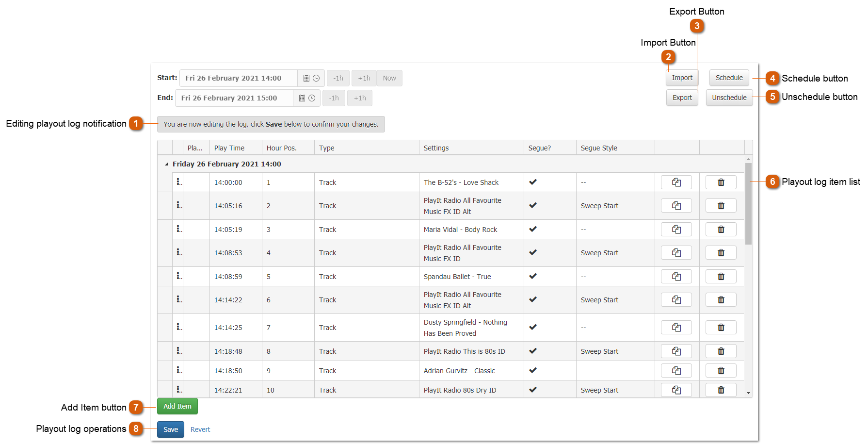Toggle Segue for PlayIt Radio This is 80s ID

point(533,351)
